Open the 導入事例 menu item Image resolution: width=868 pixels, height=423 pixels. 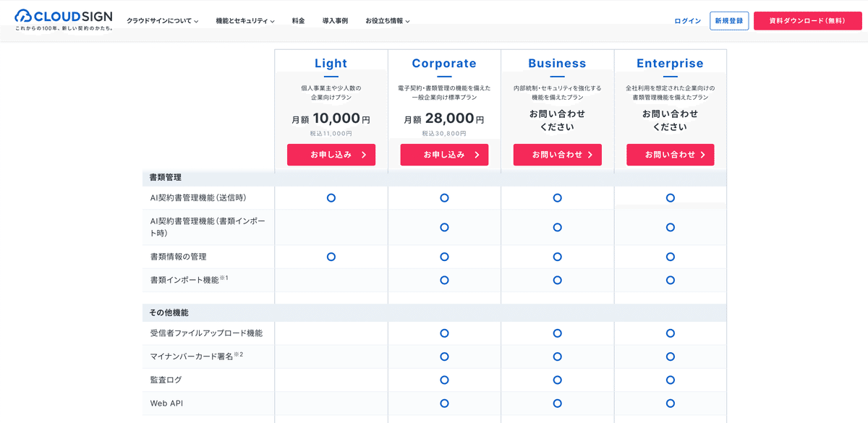(x=335, y=21)
